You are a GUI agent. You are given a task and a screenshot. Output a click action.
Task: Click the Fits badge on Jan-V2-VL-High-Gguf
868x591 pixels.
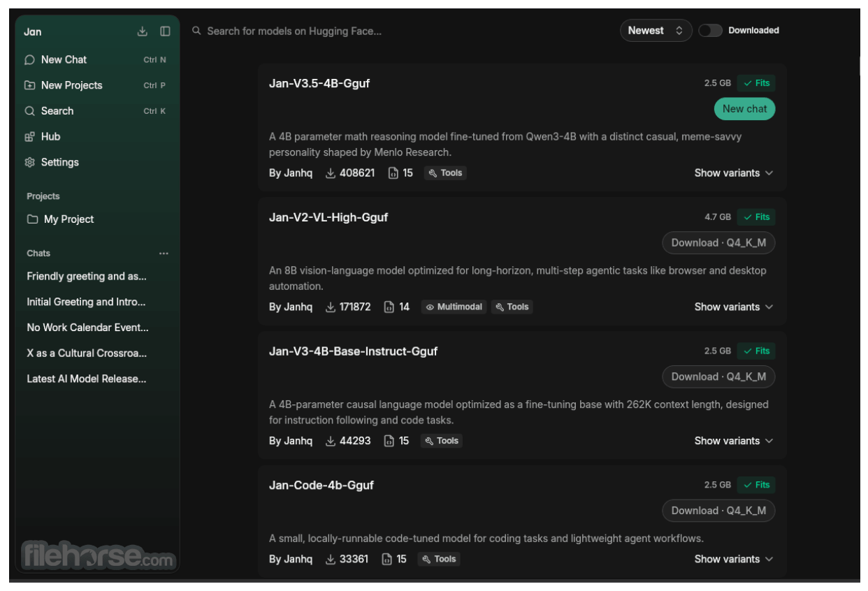tap(756, 217)
